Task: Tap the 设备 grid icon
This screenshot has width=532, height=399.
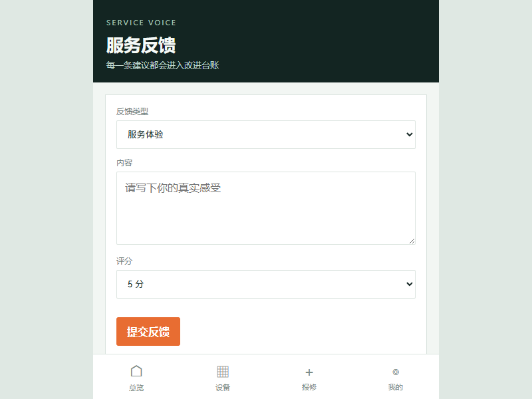Action: [223, 372]
